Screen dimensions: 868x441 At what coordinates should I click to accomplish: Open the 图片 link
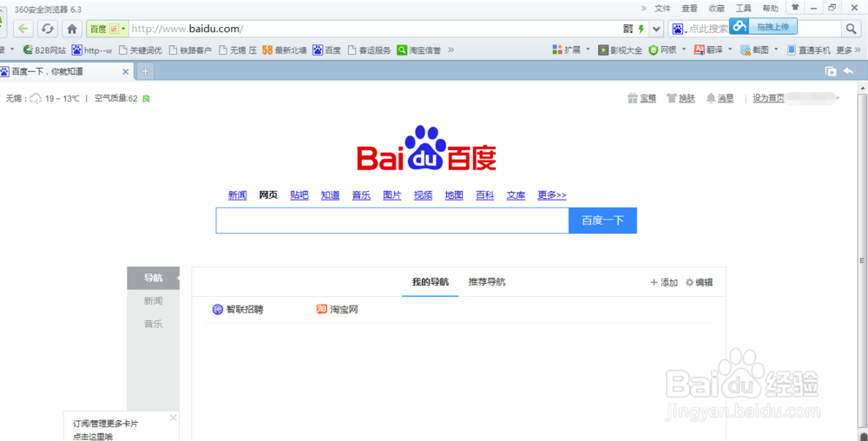click(392, 195)
